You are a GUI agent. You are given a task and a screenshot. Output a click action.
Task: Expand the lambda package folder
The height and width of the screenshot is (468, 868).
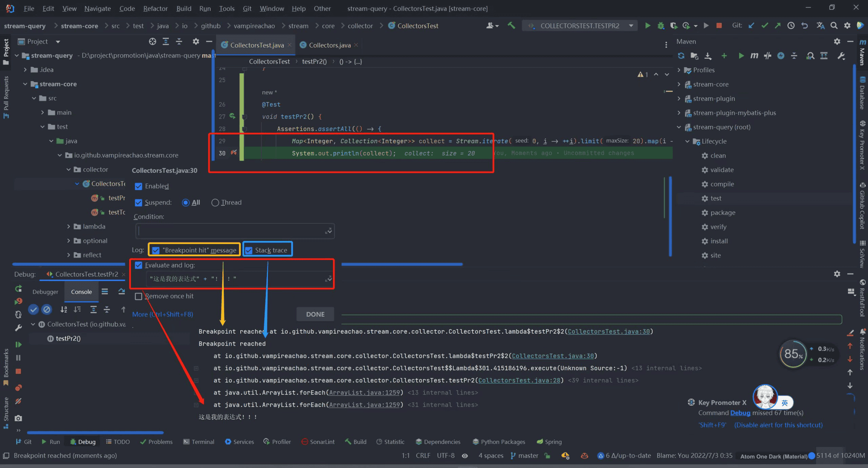point(69,227)
